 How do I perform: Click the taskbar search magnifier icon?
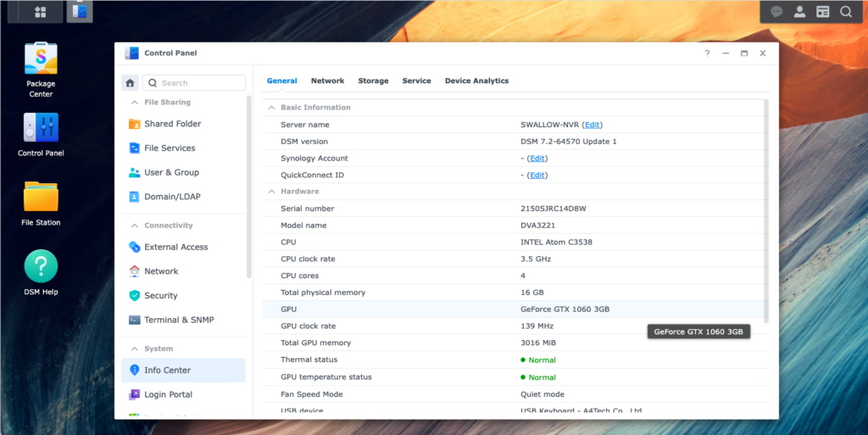click(845, 12)
